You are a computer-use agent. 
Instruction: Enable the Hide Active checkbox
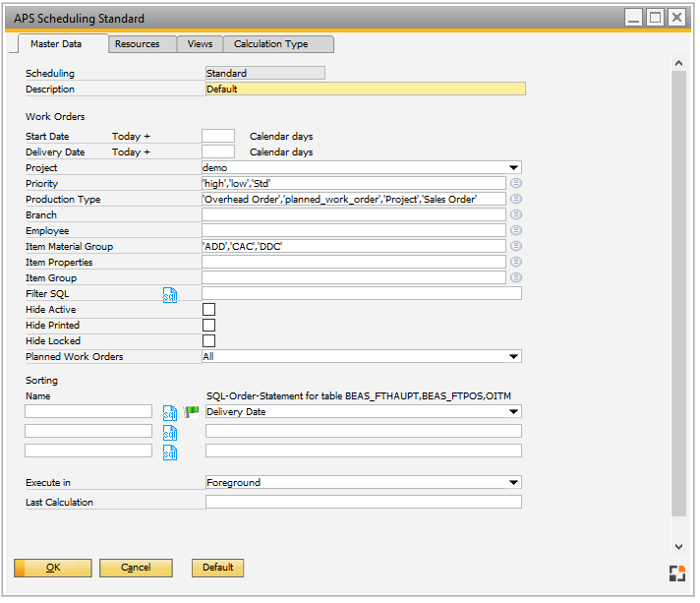pos(208,310)
